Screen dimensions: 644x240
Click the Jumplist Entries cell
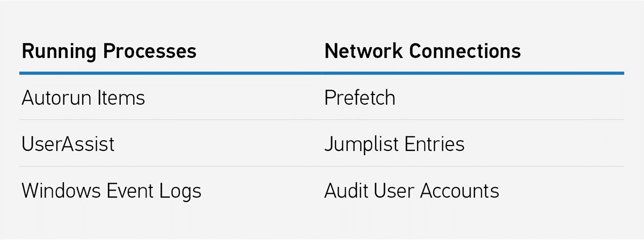[394, 144]
